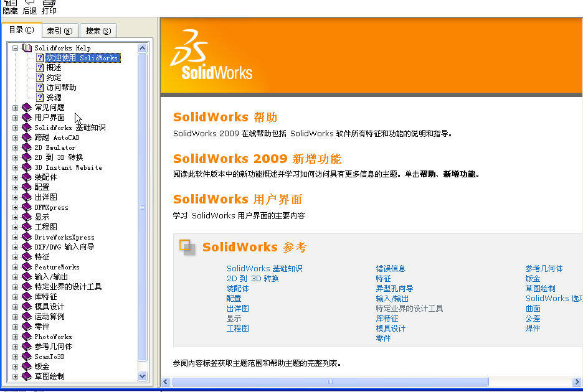
Task: Open the 访问帮助 topic page icon
Action: pyautogui.click(x=40, y=88)
